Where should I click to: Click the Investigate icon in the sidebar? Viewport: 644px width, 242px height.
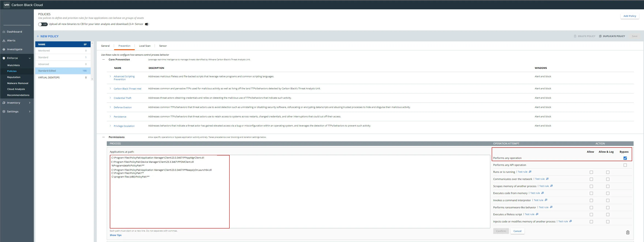coord(4,49)
